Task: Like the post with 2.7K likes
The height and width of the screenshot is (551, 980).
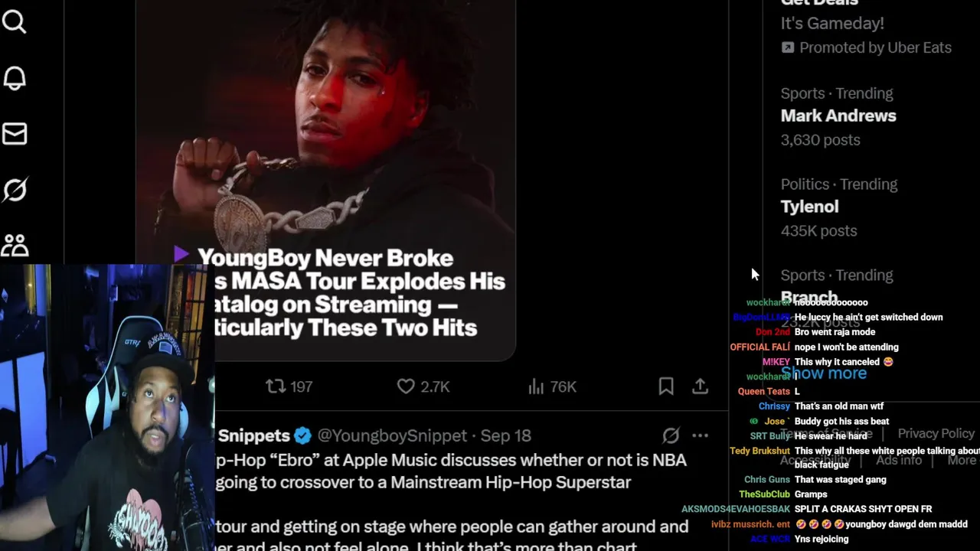Action: tap(423, 386)
